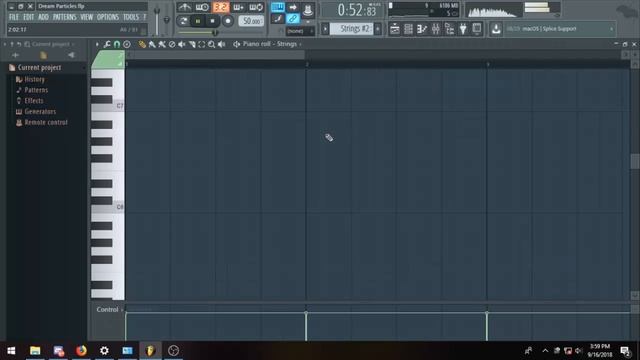The image size is (640, 360).
Task: Toggle the 3.2 recording countdown
Action: point(221,7)
